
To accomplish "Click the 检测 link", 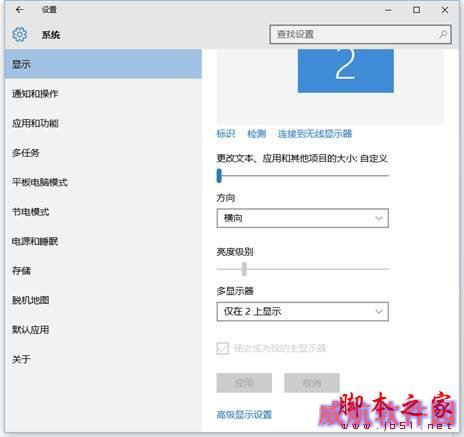I will click(x=256, y=134).
